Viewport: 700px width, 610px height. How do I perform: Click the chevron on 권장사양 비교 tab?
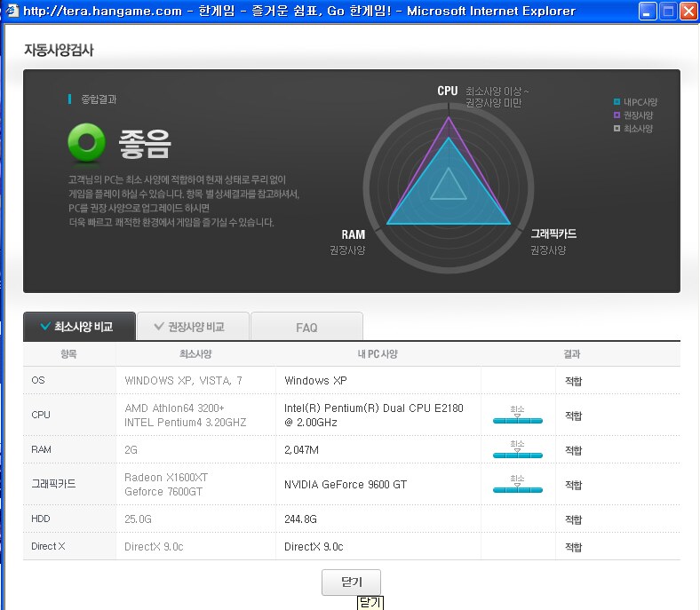coord(159,327)
